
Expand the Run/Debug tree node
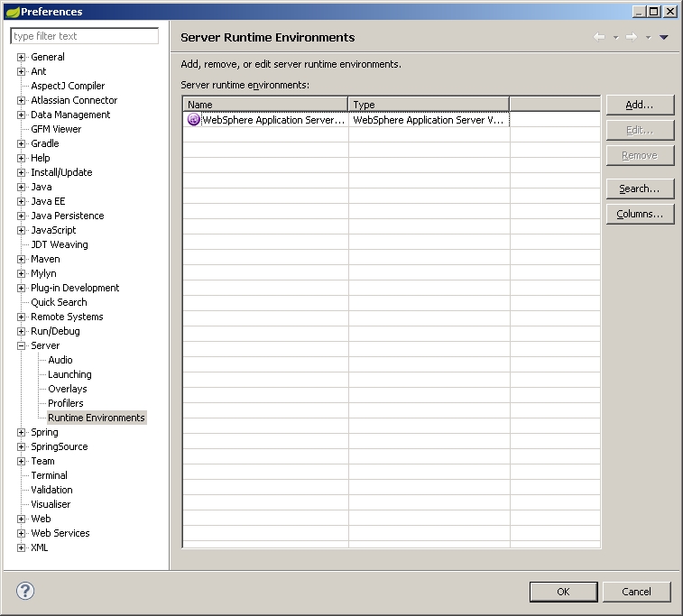pyautogui.click(x=21, y=331)
